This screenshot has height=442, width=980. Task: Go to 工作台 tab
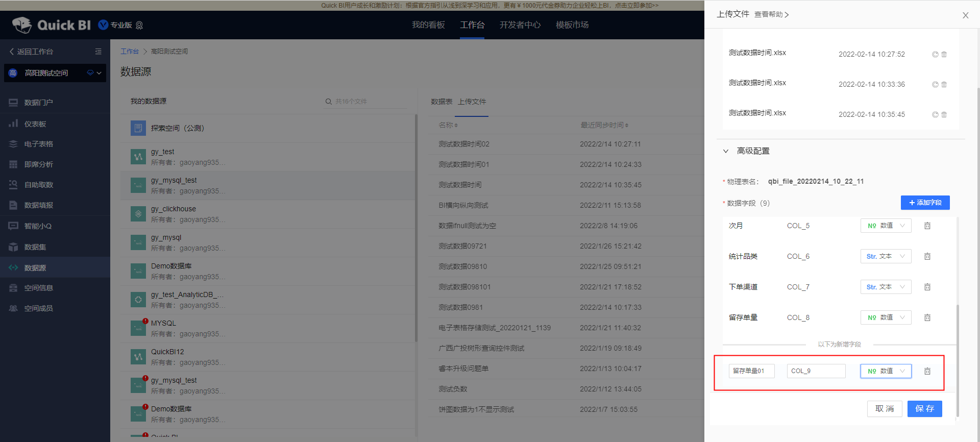pyautogui.click(x=472, y=24)
